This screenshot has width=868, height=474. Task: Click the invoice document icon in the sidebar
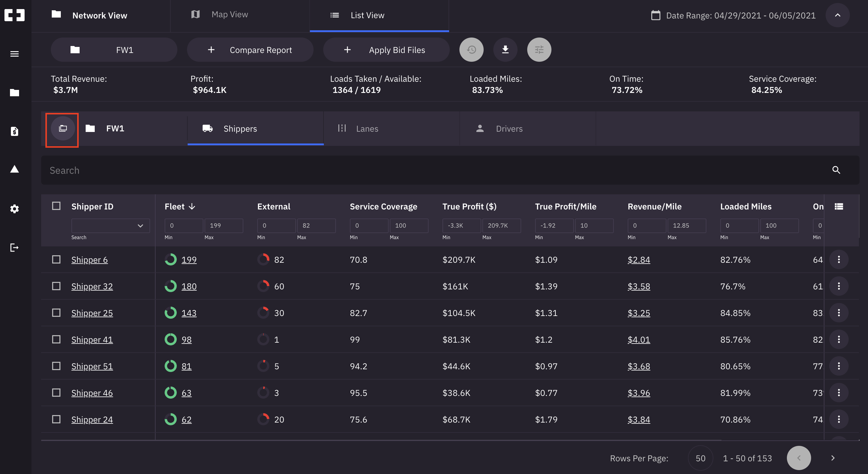click(x=15, y=131)
